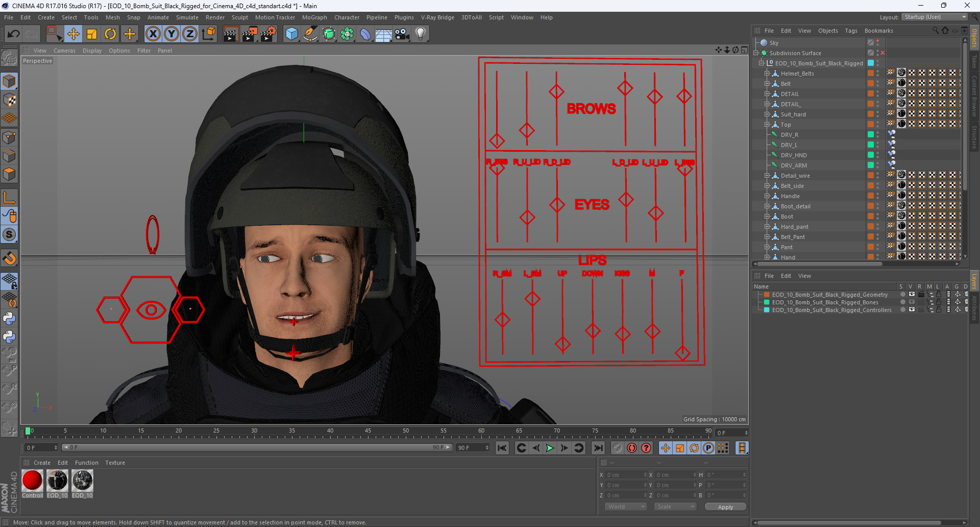980x527 pixels.
Task: Open the Simulate menu
Action: (x=187, y=17)
